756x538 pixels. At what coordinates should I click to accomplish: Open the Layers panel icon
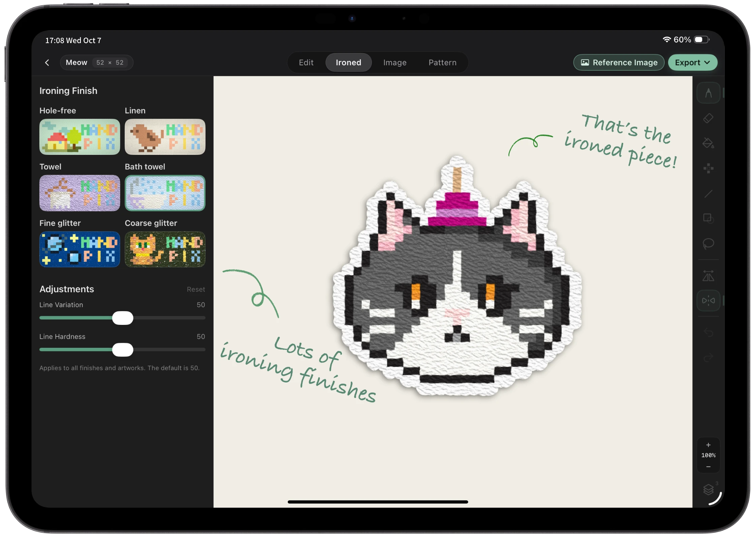pyautogui.click(x=708, y=489)
